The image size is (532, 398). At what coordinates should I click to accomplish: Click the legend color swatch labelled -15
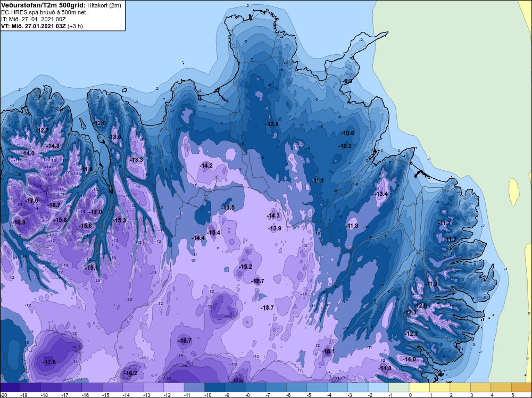(113, 387)
